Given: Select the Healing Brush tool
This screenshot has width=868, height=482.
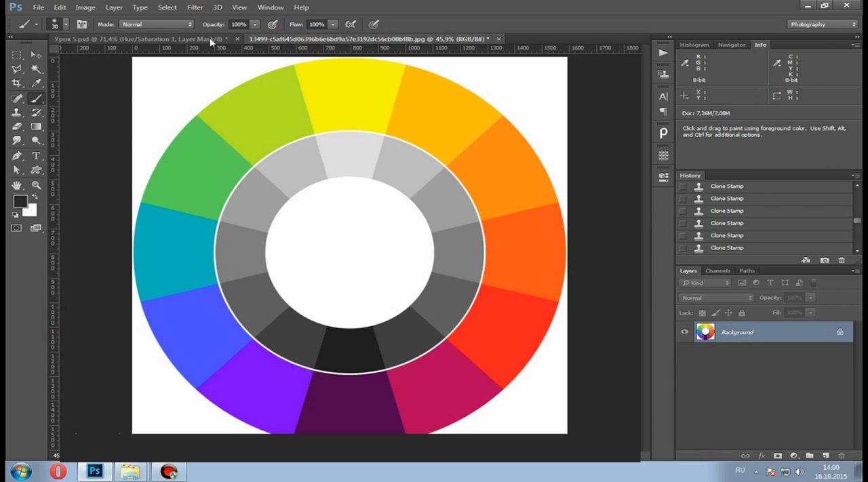Looking at the screenshot, I should 17,98.
